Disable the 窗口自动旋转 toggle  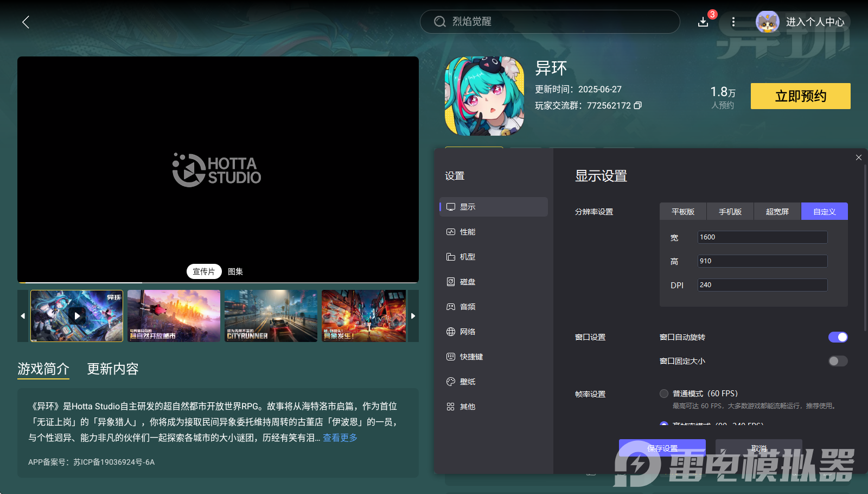pos(838,337)
